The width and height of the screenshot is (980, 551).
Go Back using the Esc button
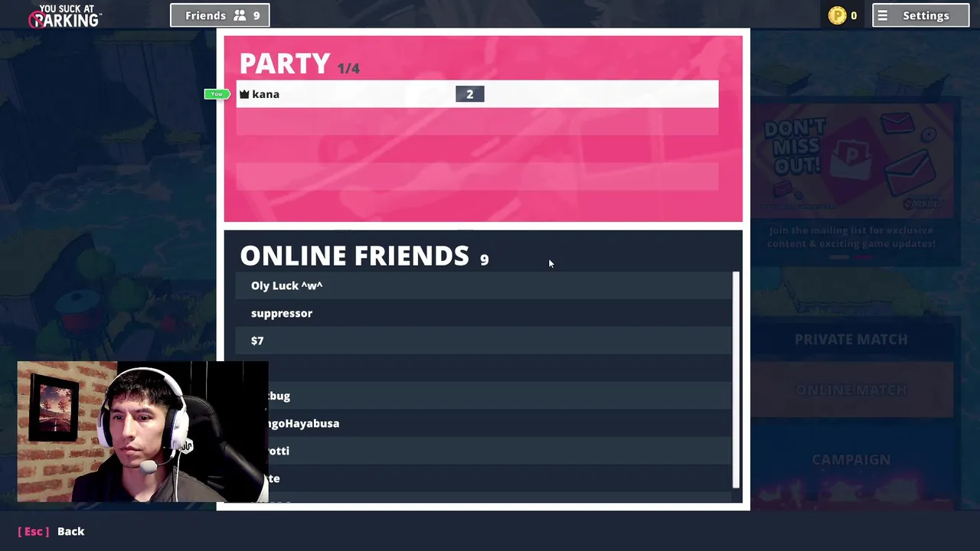[x=51, y=531]
